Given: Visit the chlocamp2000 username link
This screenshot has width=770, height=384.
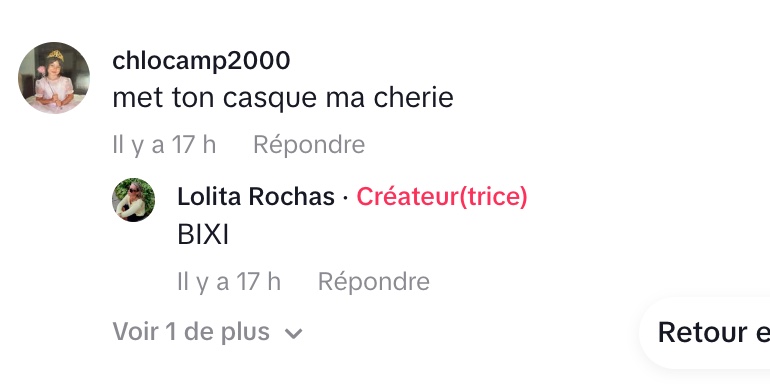Looking at the screenshot, I should [x=201, y=61].
